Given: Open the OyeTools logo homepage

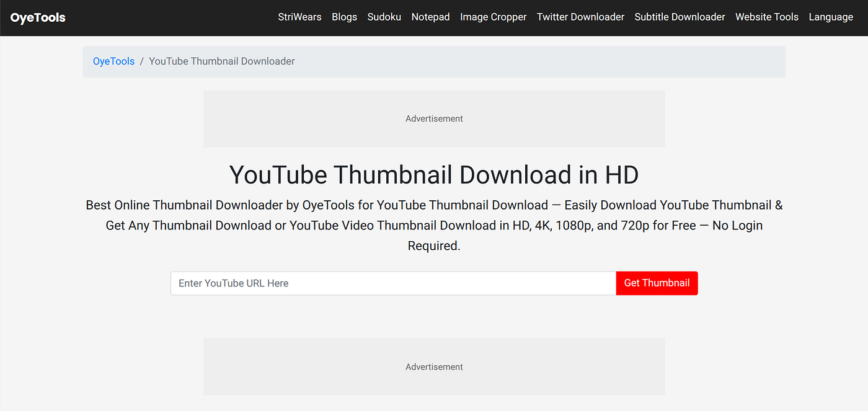Looking at the screenshot, I should tap(38, 17).
